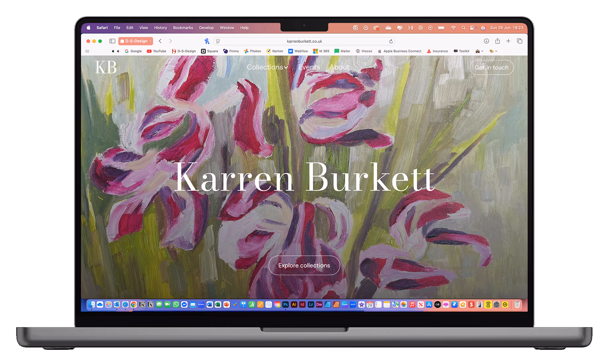The height and width of the screenshot is (364, 607).
Task: Open the History menu
Action: (x=160, y=28)
